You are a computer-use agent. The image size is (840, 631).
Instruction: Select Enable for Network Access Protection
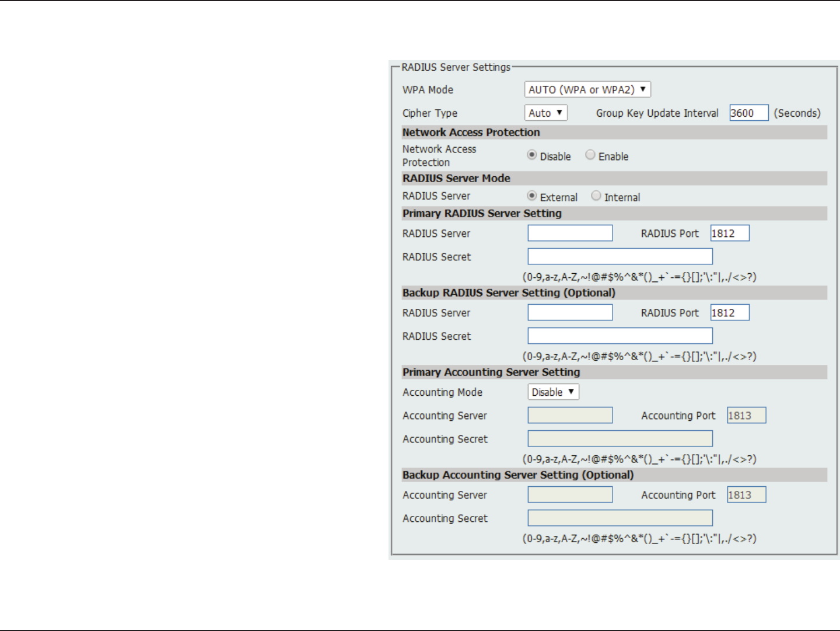pos(590,155)
